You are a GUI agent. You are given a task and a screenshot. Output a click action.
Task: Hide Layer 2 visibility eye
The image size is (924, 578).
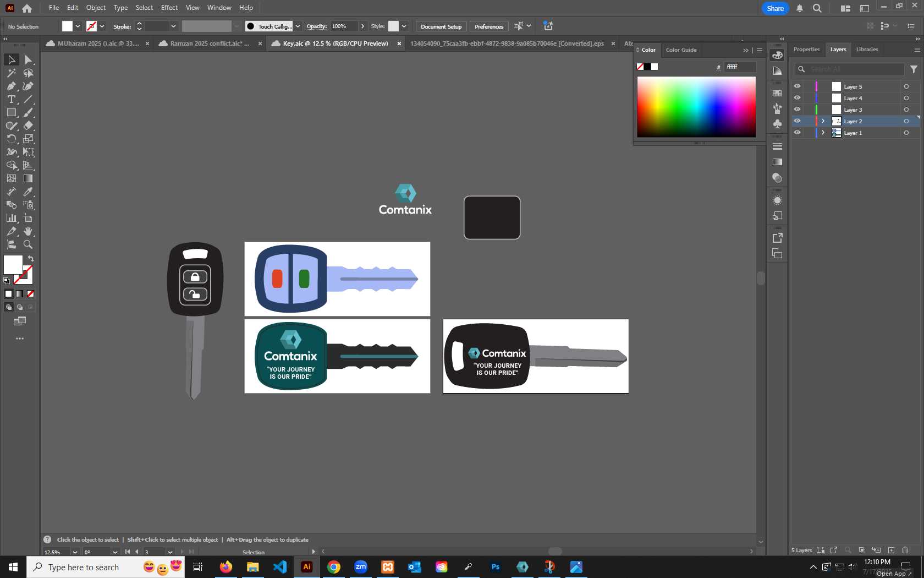797,121
